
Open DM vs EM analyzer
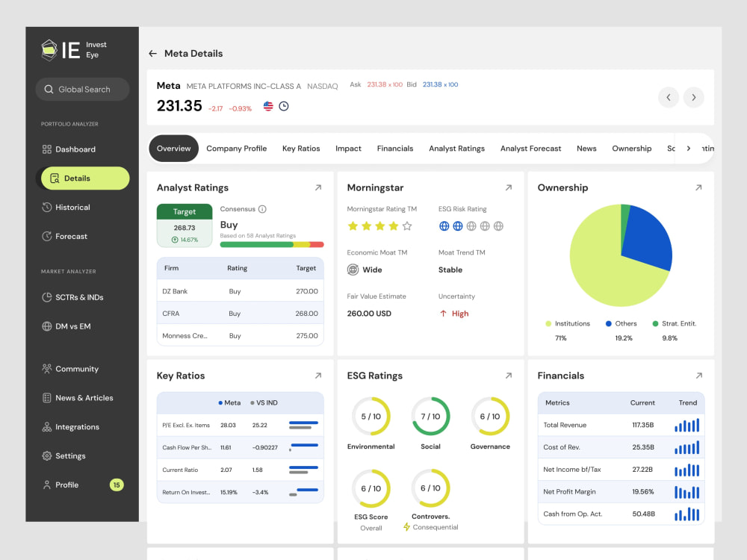tap(66, 326)
